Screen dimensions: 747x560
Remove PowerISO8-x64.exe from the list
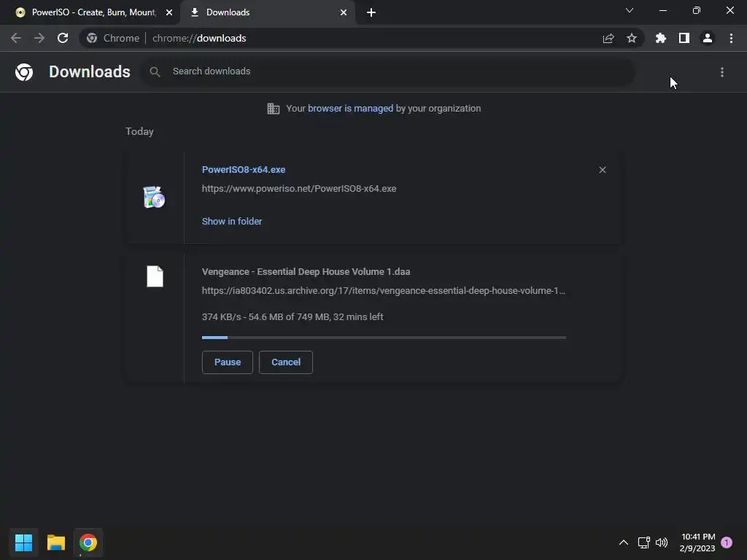pos(602,170)
